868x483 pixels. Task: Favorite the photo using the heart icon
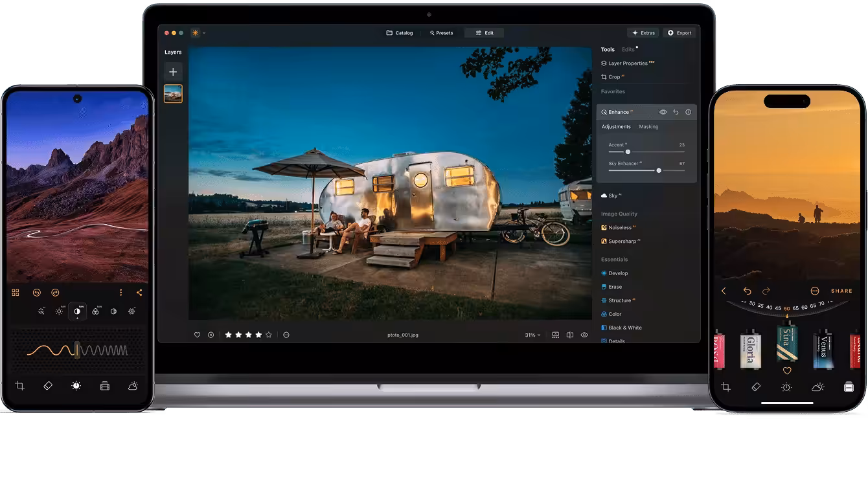tap(197, 335)
